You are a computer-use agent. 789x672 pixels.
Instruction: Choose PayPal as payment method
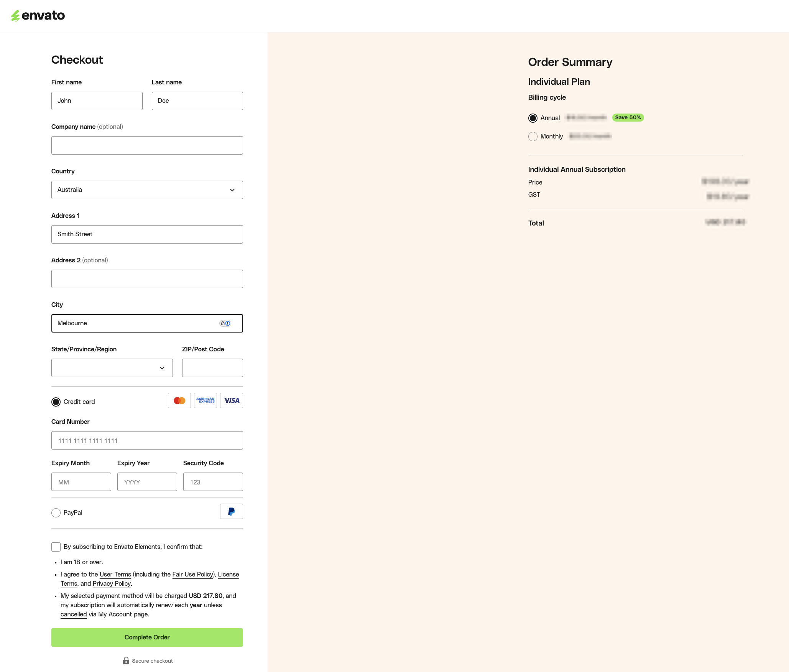pos(56,513)
